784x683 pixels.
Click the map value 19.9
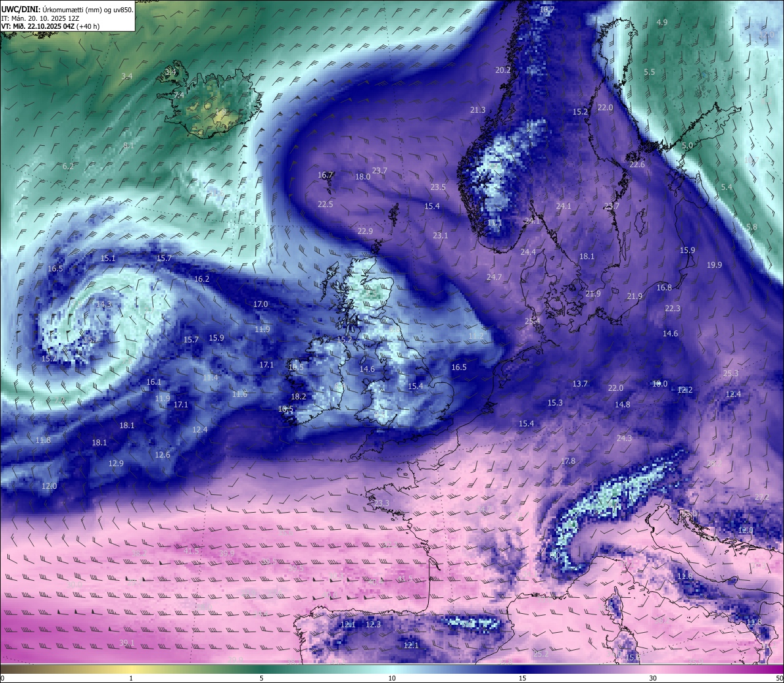714,265
